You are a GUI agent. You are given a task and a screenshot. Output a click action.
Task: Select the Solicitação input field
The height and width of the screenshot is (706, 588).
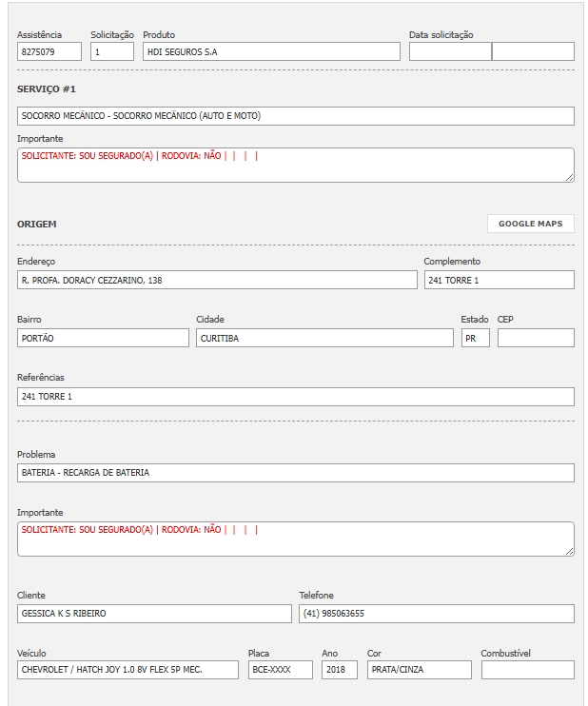[x=112, y=51]
